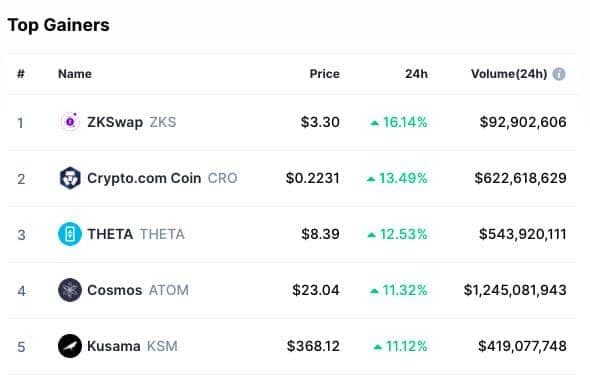The height and width of the screenshot is (378, 590).
Task: Click the Cosmos ATOM coin icon
Action: (70, 290)
